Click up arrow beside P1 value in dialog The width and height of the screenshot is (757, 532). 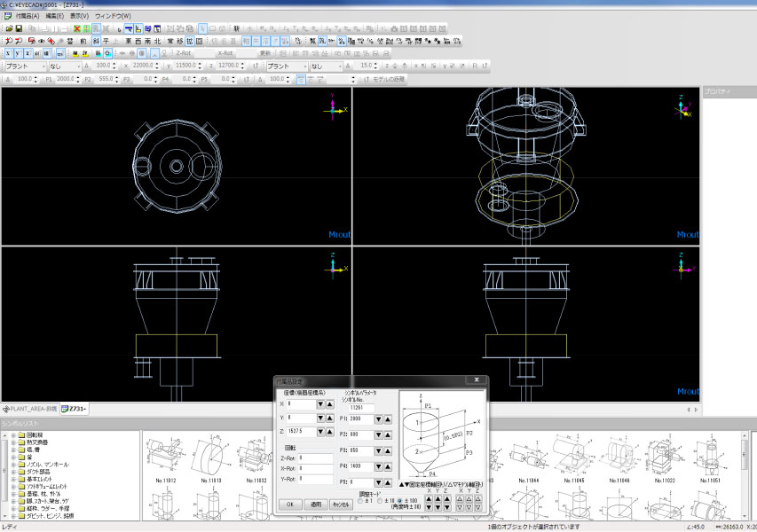388,419
